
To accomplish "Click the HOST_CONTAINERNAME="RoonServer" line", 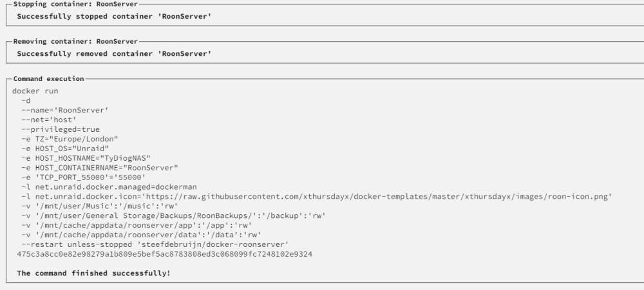I will (100, 168).
